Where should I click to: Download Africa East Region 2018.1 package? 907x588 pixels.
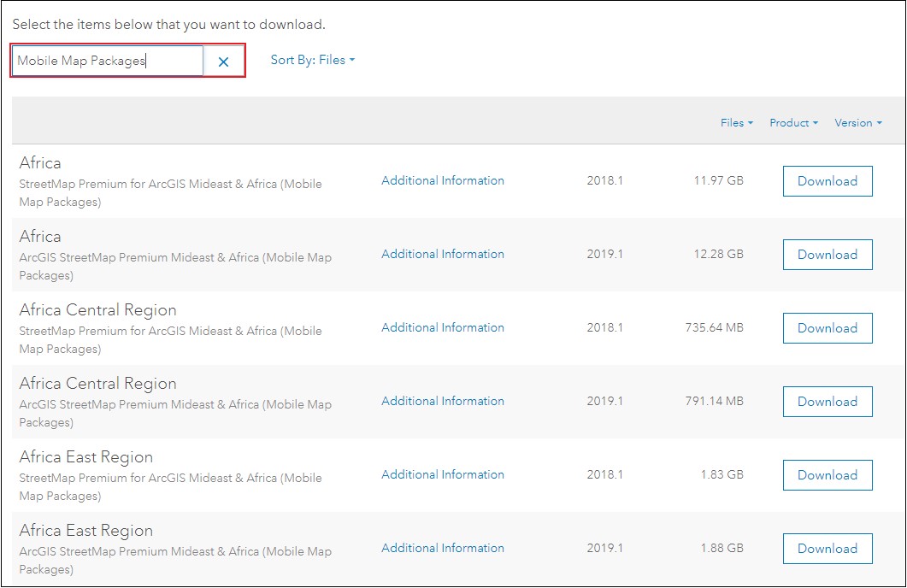827,474
